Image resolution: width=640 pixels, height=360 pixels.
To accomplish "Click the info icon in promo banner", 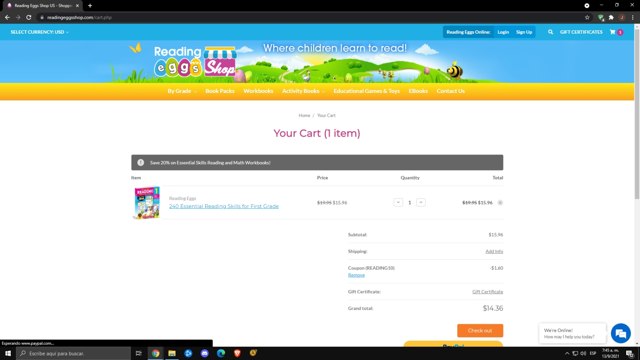I will [x=141, y=162].
